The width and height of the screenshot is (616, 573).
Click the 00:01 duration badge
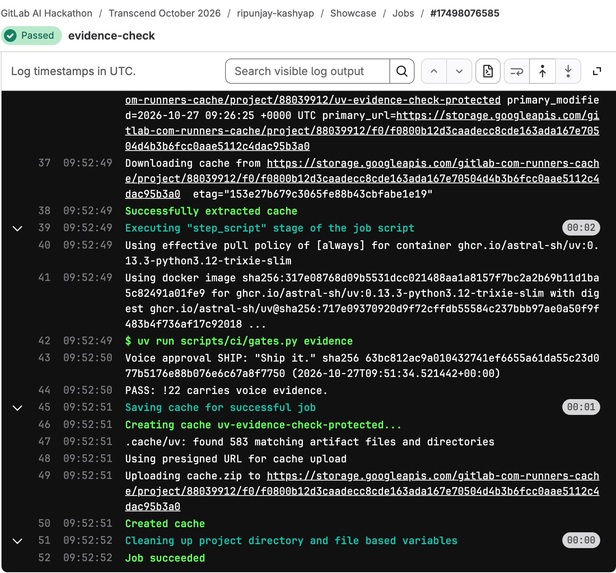[581, 407]
